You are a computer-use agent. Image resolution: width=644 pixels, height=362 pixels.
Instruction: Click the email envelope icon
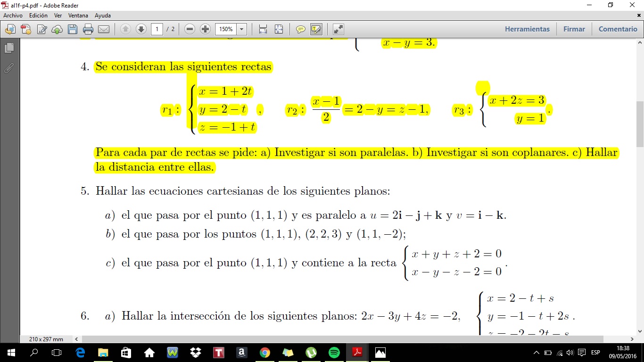104,29
